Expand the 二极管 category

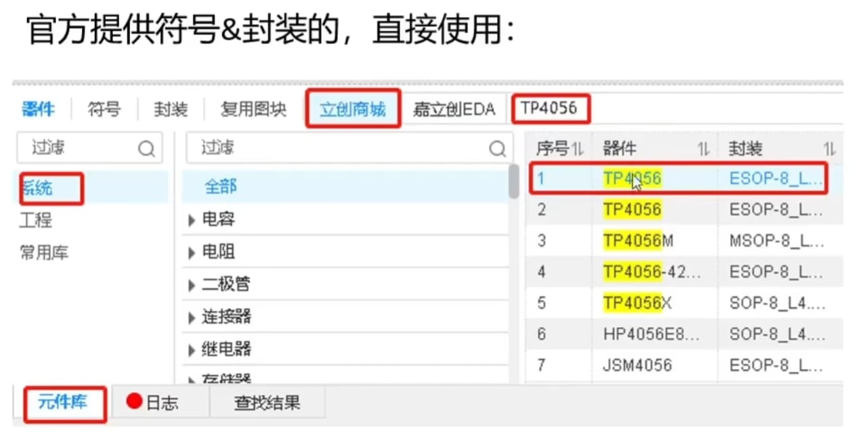(192, 286)
